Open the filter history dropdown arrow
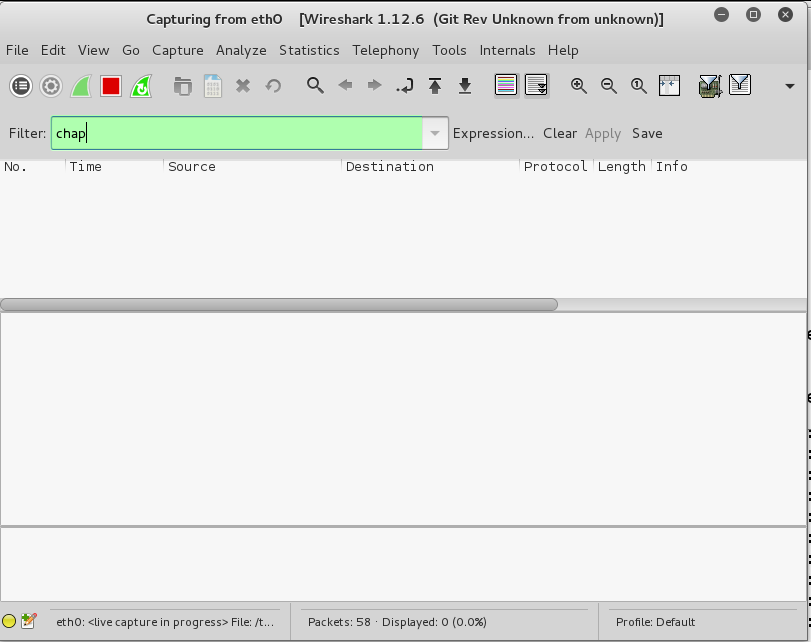The width and height of the screenshot is (811, 642). tap(435, 133)
